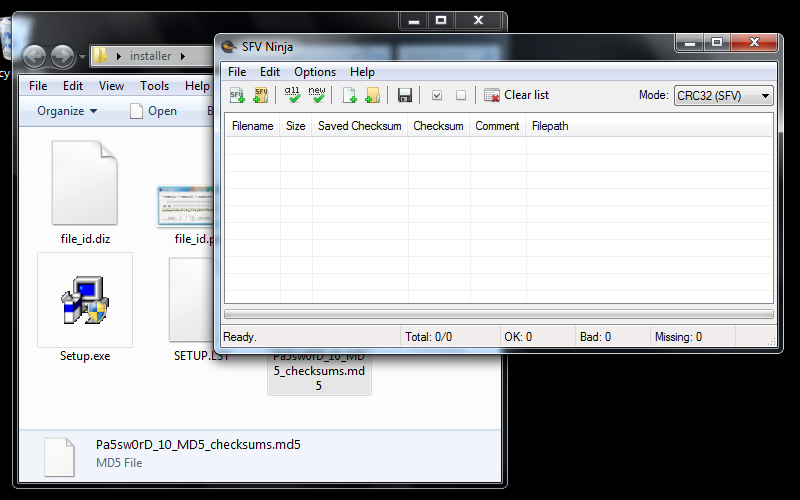
Task: Sort by the Filename column header
Action: (x=253, y=126)
